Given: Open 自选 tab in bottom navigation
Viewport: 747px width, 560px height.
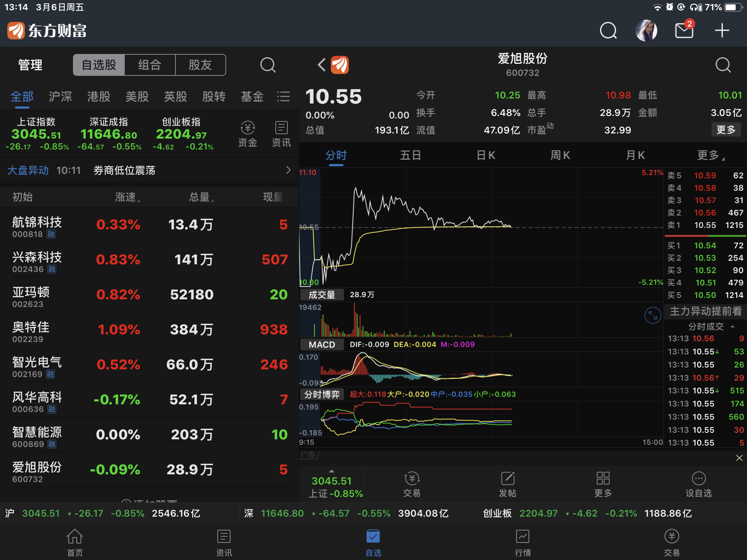Looking at the screenshot, I should pos(373,542).
